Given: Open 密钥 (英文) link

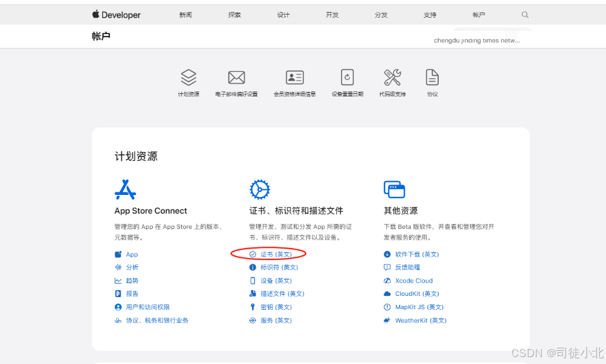Looking at the screenshot, I should 276,307.
